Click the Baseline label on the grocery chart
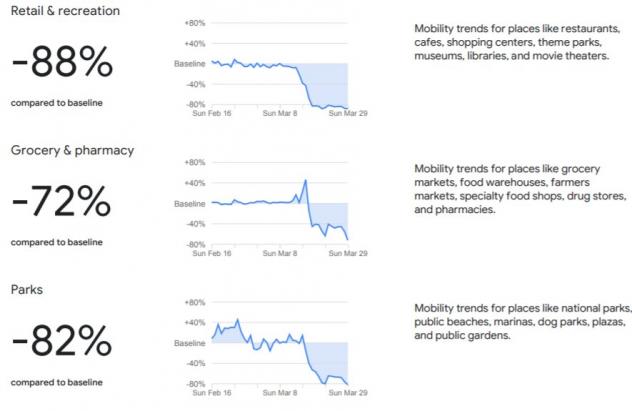 (190, 203)
